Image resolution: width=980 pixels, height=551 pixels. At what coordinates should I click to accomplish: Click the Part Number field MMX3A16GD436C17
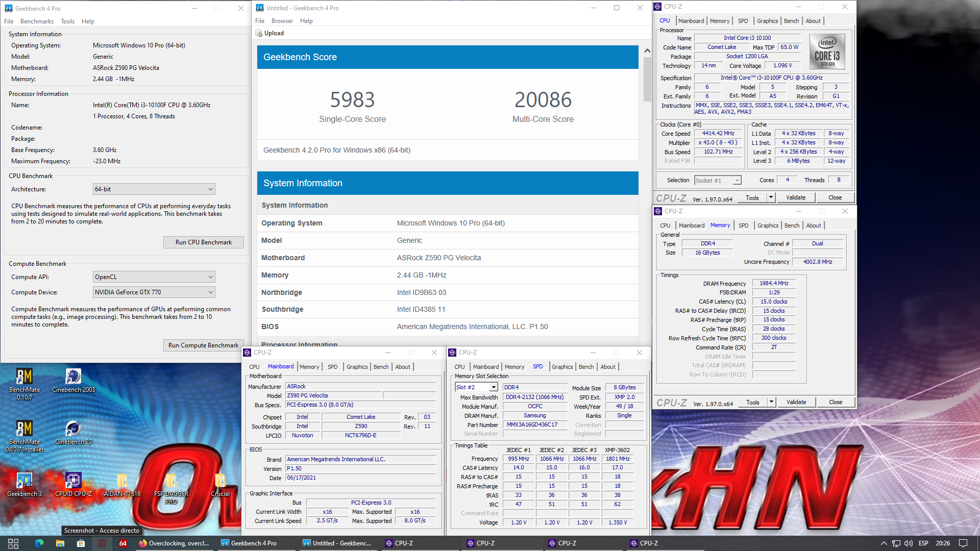[x=535, y=424]
